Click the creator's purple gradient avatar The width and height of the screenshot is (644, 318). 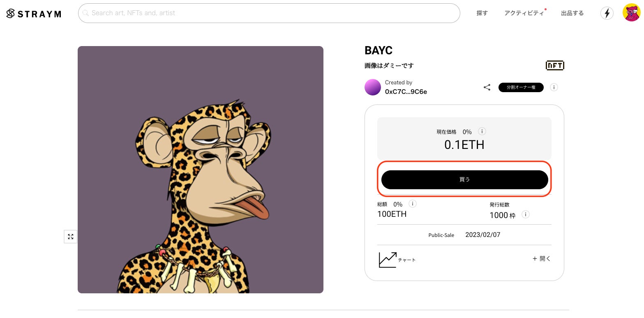point(373,87)
